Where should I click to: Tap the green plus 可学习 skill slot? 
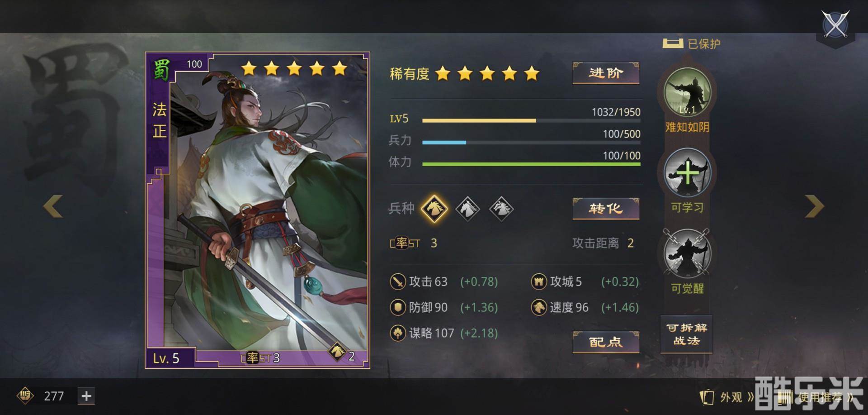click(687, 173)
